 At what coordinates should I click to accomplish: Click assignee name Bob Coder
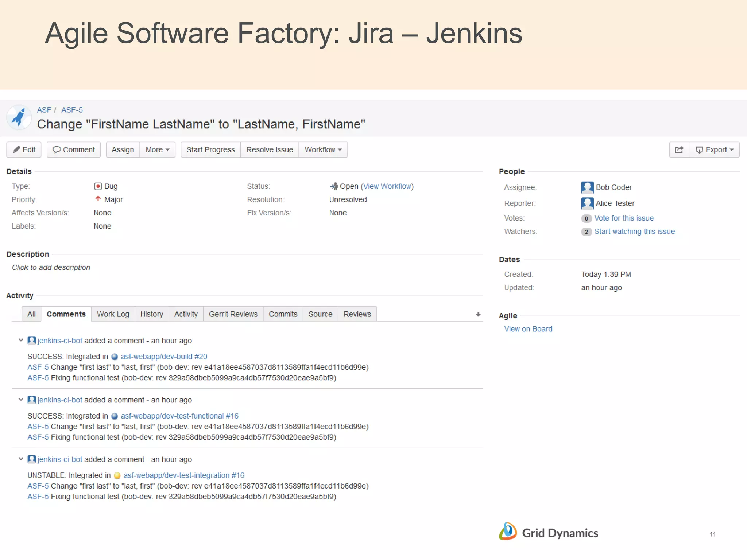pos(614,187)
